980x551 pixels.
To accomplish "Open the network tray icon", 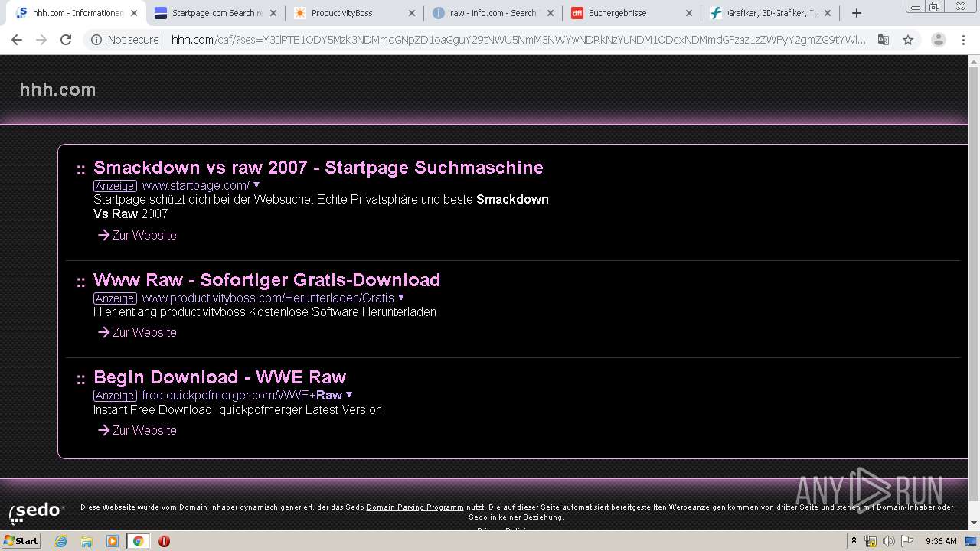I will [x=871, y=541].
